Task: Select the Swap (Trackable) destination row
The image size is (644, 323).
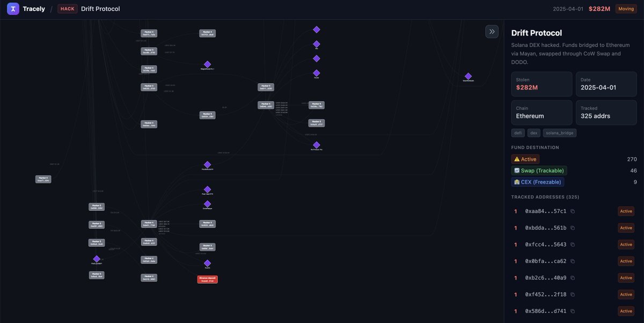Action: point(574,171)
